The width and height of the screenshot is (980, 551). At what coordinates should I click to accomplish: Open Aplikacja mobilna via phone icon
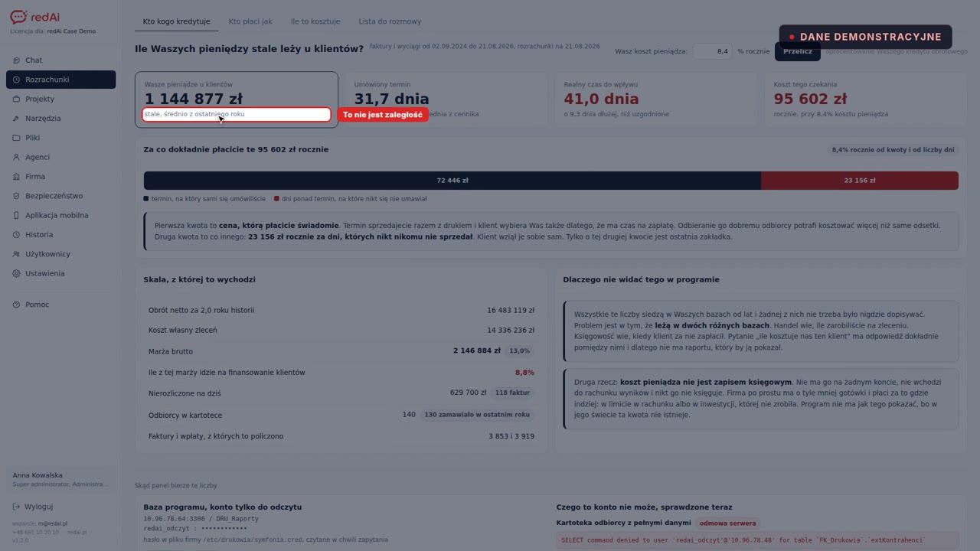click(17, 215)
